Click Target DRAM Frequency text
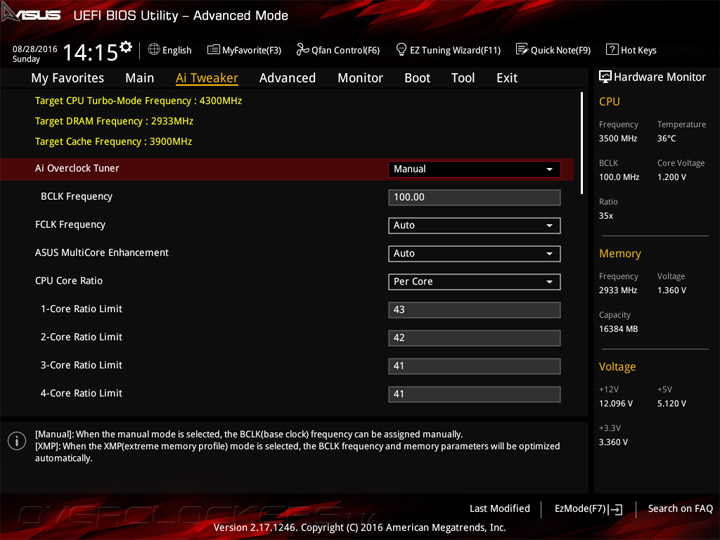 coord(114,121)
